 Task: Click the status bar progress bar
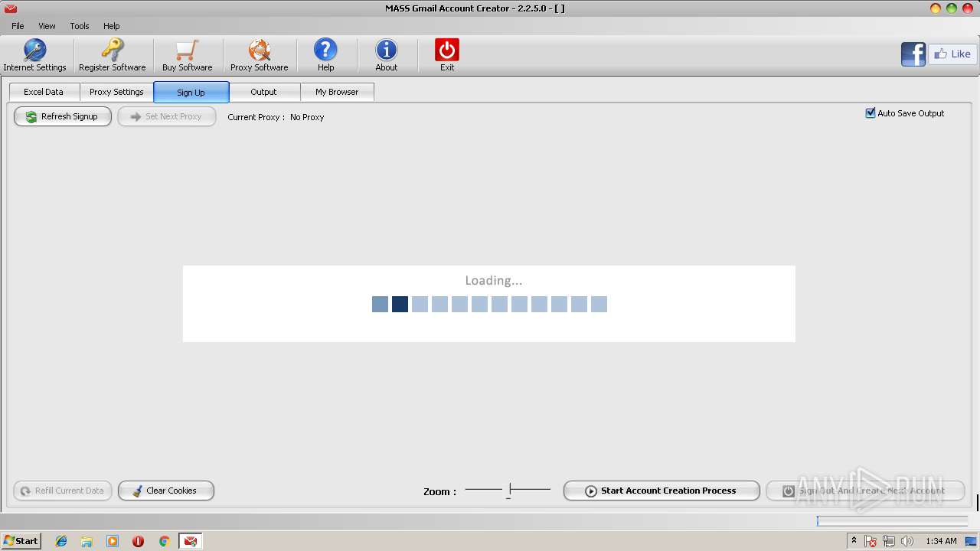(892, 521)
